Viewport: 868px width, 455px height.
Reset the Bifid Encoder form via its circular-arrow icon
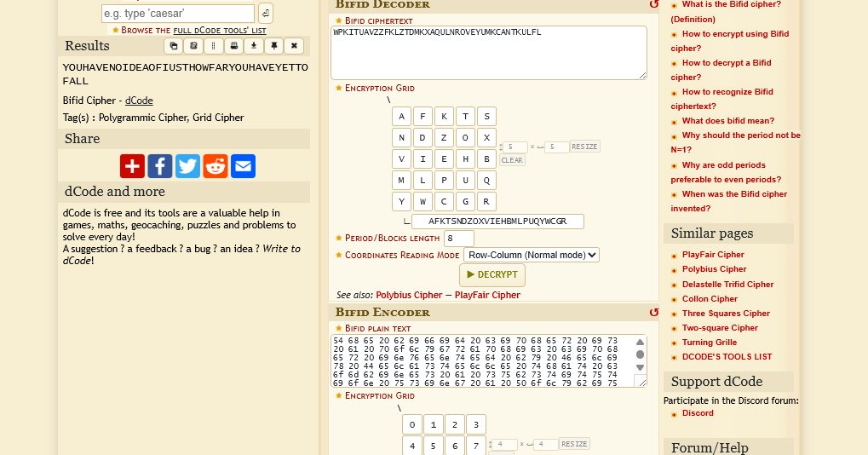pyautogui.click(x=653, y=312)
